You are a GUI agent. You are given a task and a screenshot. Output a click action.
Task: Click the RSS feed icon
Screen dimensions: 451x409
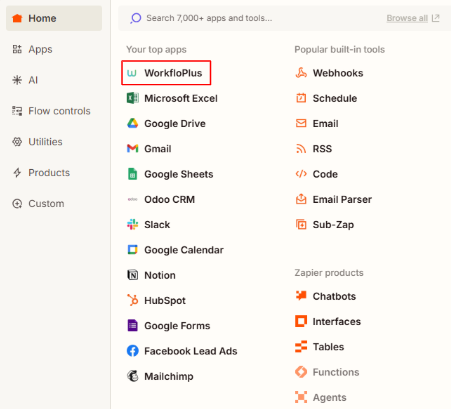[x=301, y=149]
